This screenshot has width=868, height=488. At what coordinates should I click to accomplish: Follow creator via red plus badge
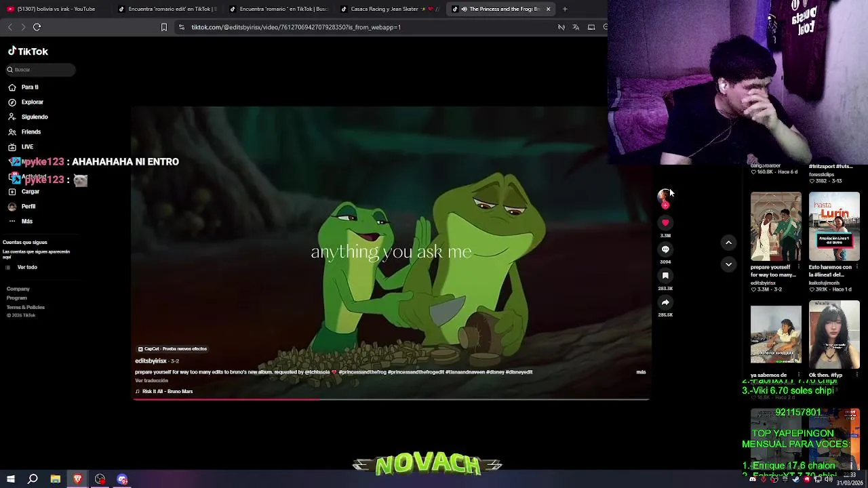click(665, 205)
